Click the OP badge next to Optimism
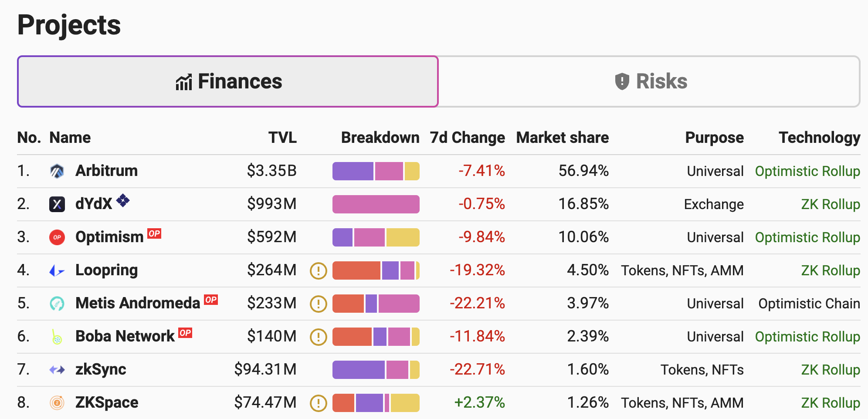The height and width of the screenshot is (419, 868). tap(154, 233)
